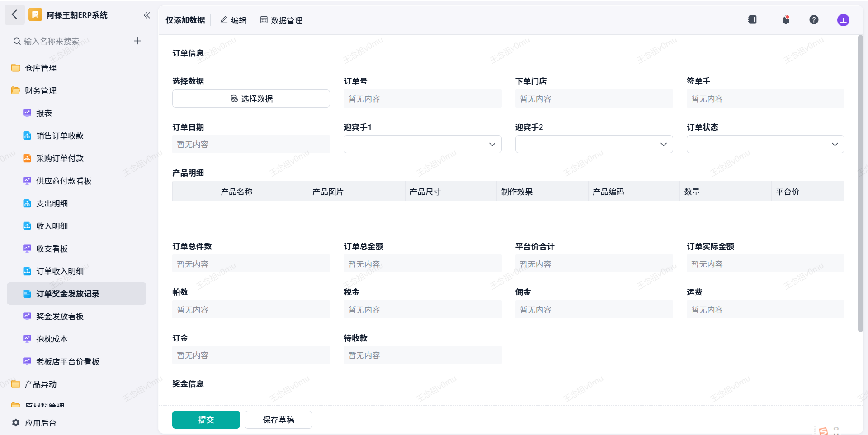The width and height of the screenshot is (868, 435).
Task: Open 供应商付款看板 dashboard icon
Action: (27, 181)
